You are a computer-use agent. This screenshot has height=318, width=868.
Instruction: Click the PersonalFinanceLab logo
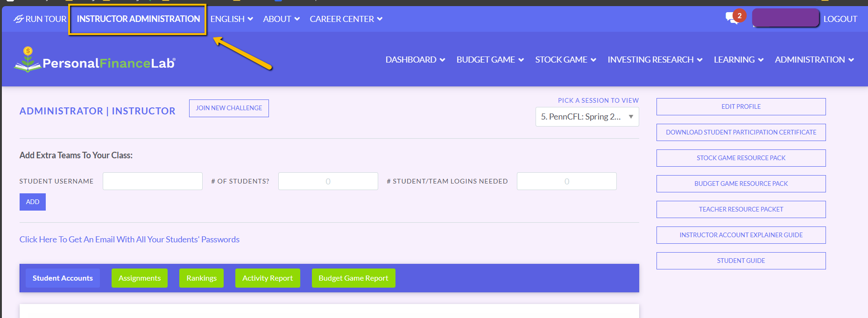(95, 60)
